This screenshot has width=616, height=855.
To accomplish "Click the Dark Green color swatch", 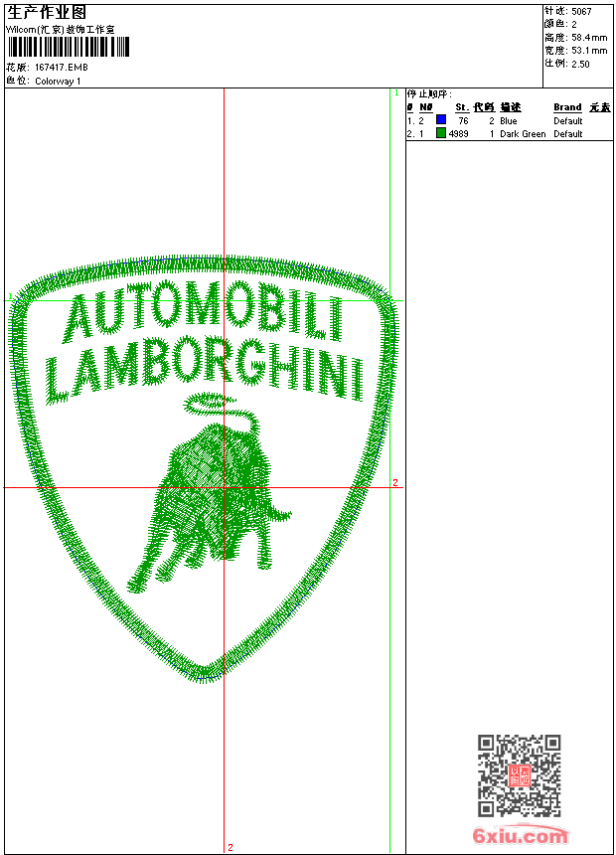I will 441,132.
